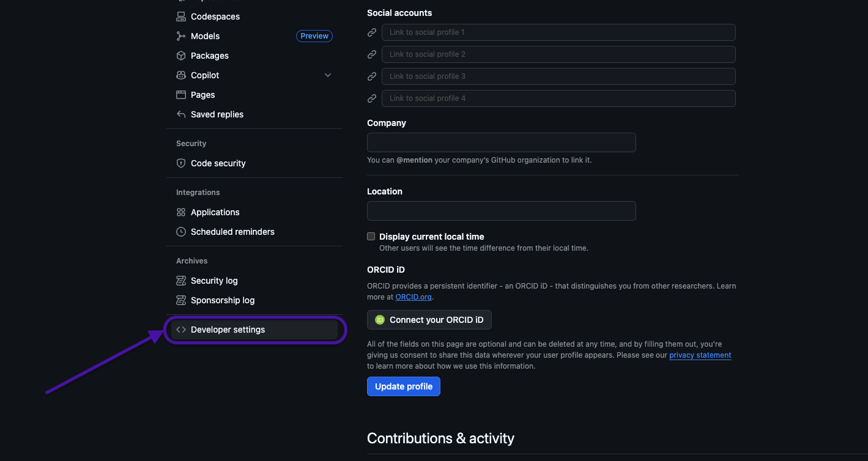This screenshot has width=868, height=461.
Task: Open the privacy statement link
Action: (x=700, y=355)
